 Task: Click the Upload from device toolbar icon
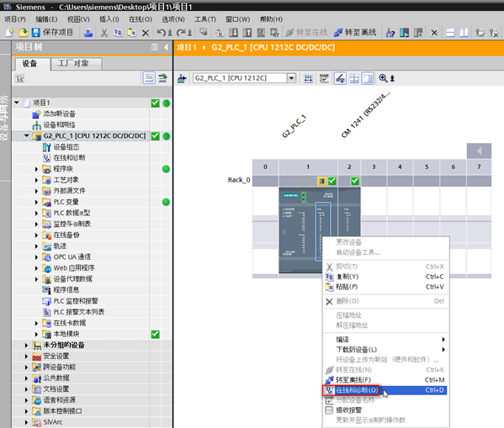(247, 33)
